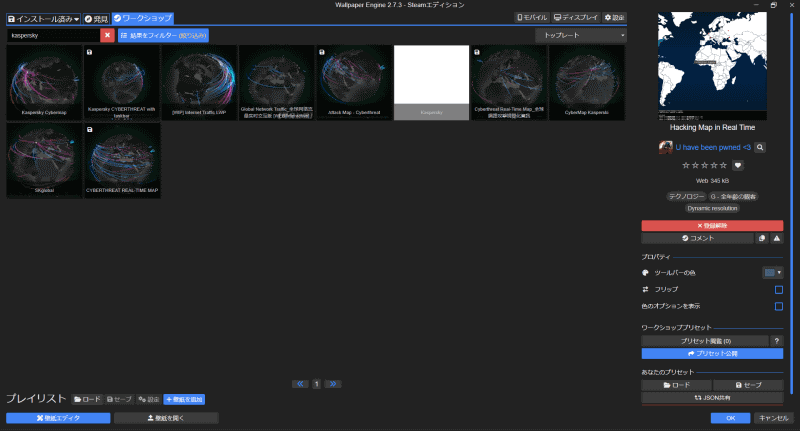The image size is (800, 431).
Task: Select the Internet Traffic LWP thumbnail
Action: click(x=199, y=83)
